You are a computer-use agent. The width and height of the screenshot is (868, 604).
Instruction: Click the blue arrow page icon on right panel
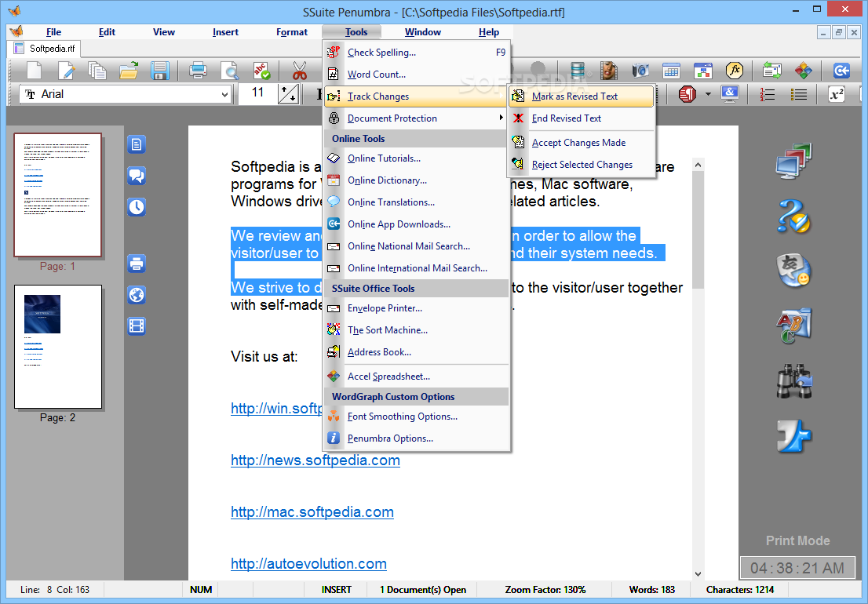click(x=793, y=436)
